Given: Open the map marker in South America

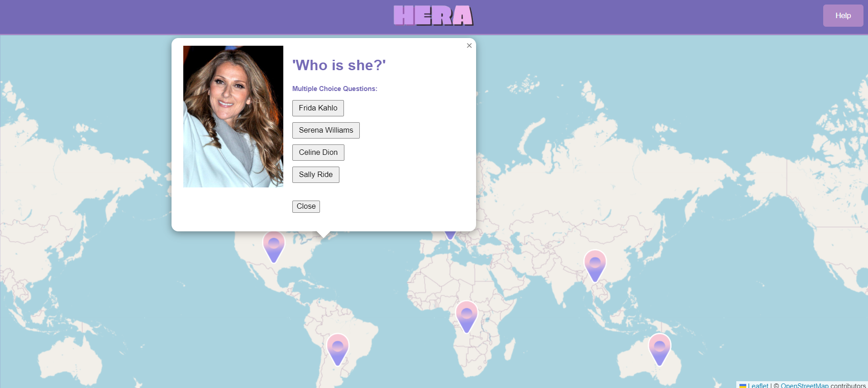Looking at the screenshot, I should 338,350.
